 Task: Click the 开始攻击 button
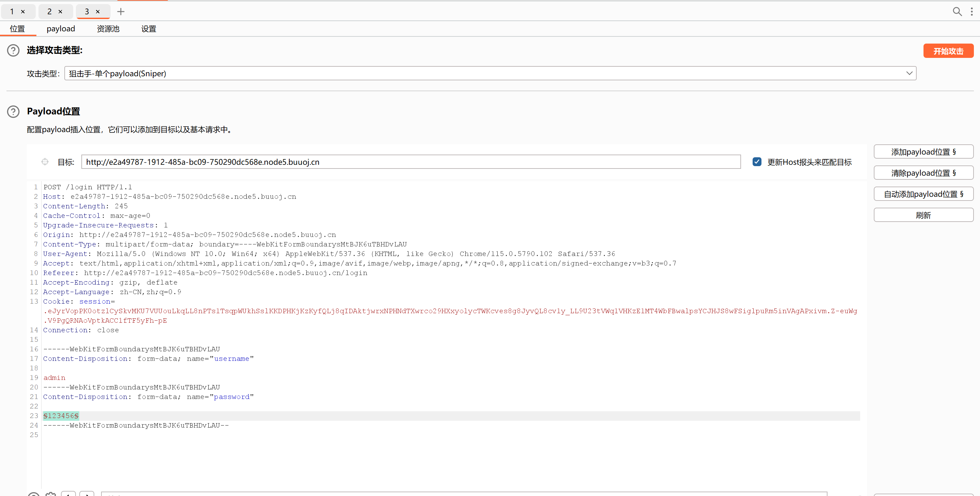(x=948, y=51)
